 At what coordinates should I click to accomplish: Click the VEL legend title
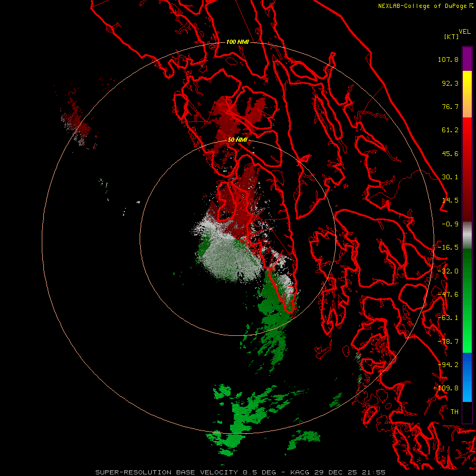click(x=465, y=32)
